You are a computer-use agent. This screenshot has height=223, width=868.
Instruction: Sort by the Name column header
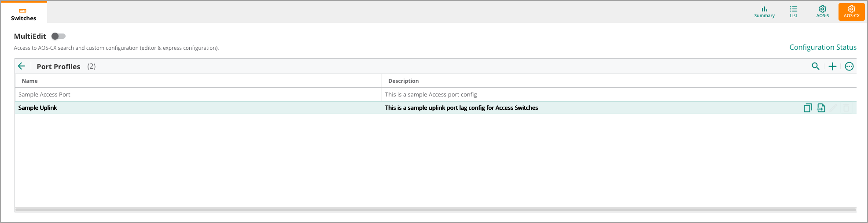[29, 81]
